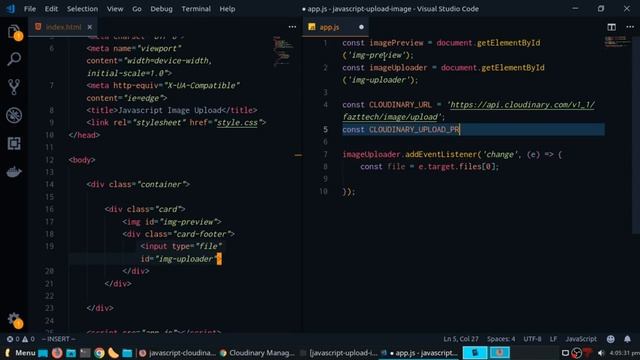Open the File menu
Screen dimensions: 640x360
click(x=30, y=9)
